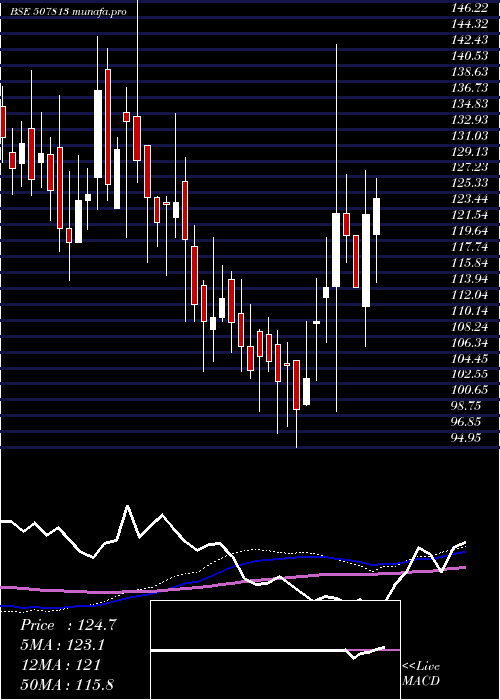Click the 98.75 price label

point(467,407)
